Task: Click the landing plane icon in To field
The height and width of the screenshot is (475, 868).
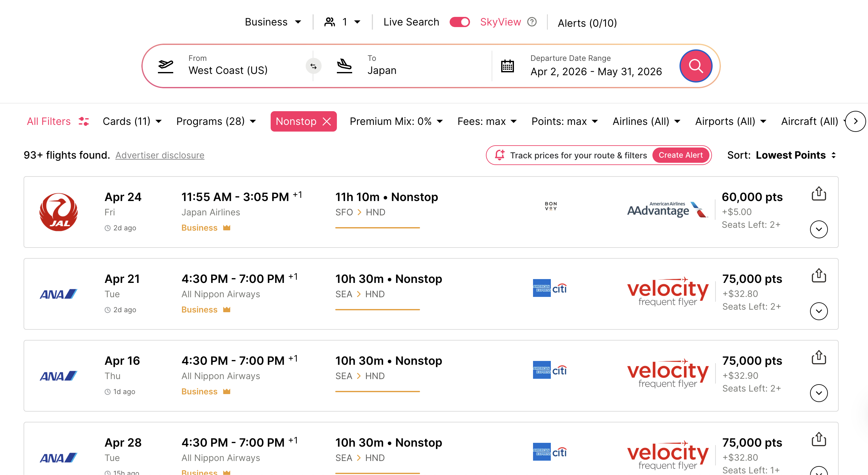Action: [345, 66]
